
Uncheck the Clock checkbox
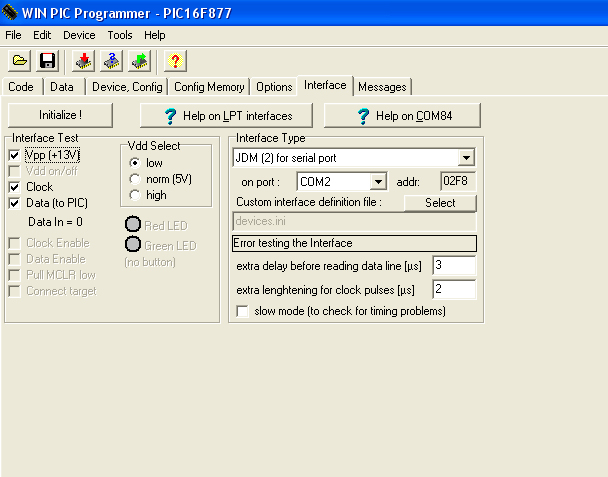pyautogui.click(x=14, y=187)
